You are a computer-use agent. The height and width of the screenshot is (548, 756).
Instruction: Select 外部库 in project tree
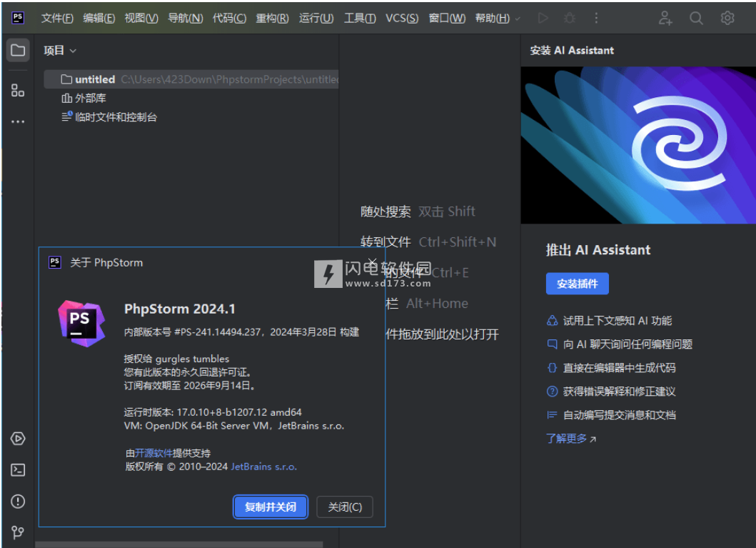[84, 98]
